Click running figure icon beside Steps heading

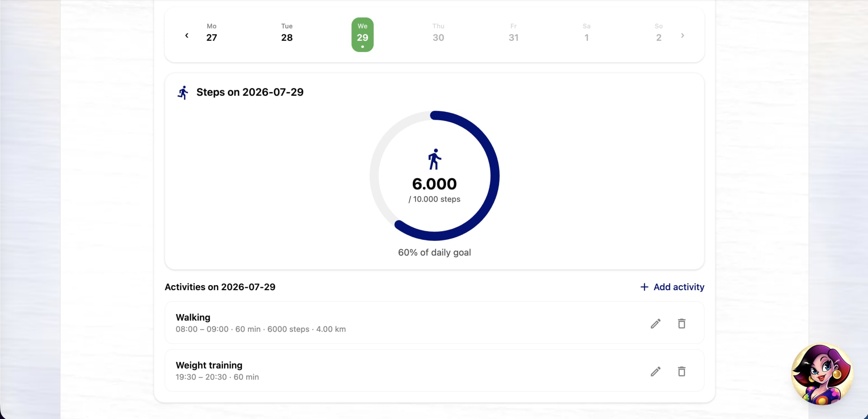click(183, 93)
